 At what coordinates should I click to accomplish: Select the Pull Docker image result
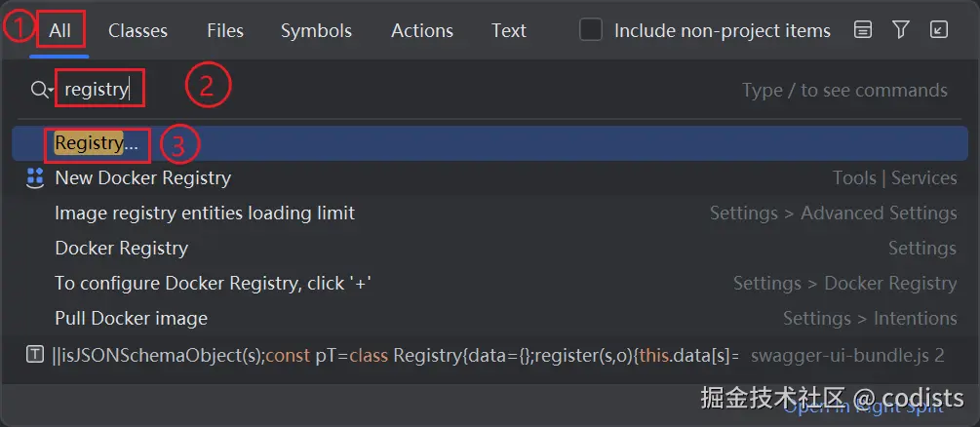(x=131, y=318)
